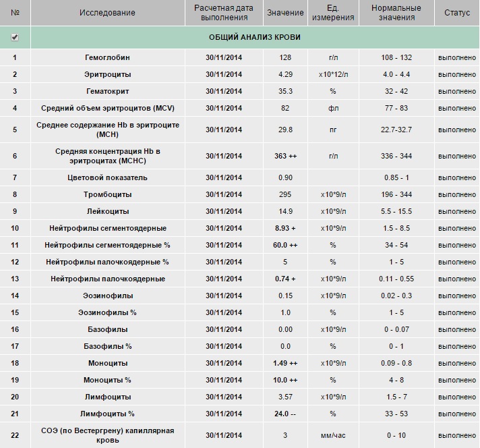Click the Моноциты % value 10.0 ++
480x448 pixels.
(x=286, y=380)
